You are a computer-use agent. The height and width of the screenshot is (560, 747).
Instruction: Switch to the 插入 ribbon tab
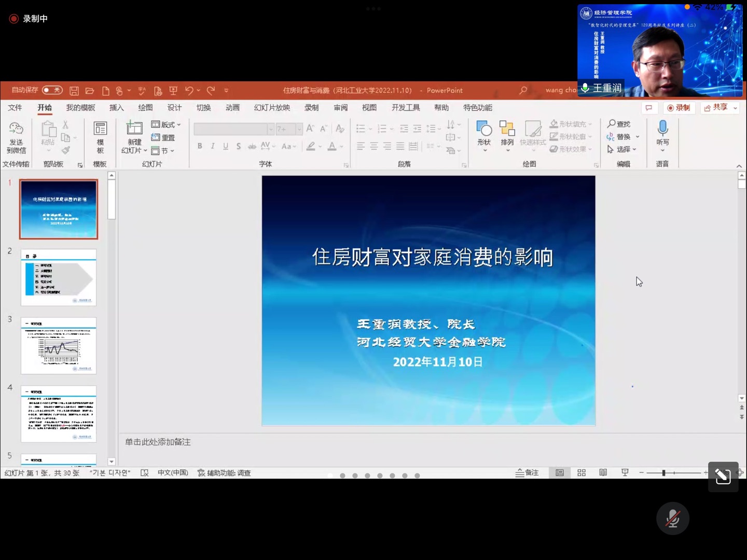click(x=116, y=107)
